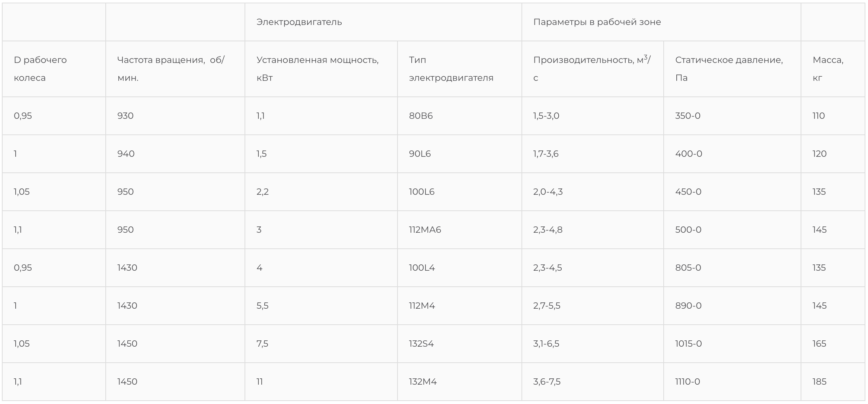Viewport: 868px width, 404px height.
Task: Click the 185 mass value cell
Action: click(819, 382)
